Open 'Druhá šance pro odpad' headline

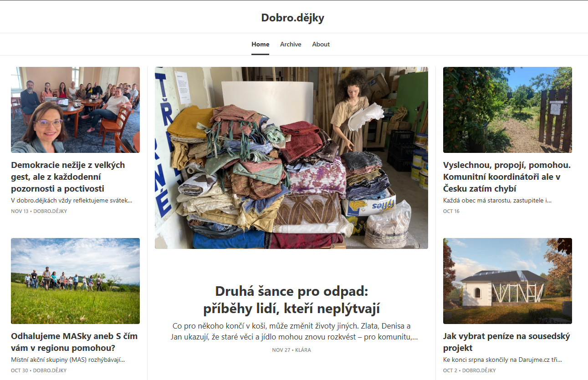point(291,299)
